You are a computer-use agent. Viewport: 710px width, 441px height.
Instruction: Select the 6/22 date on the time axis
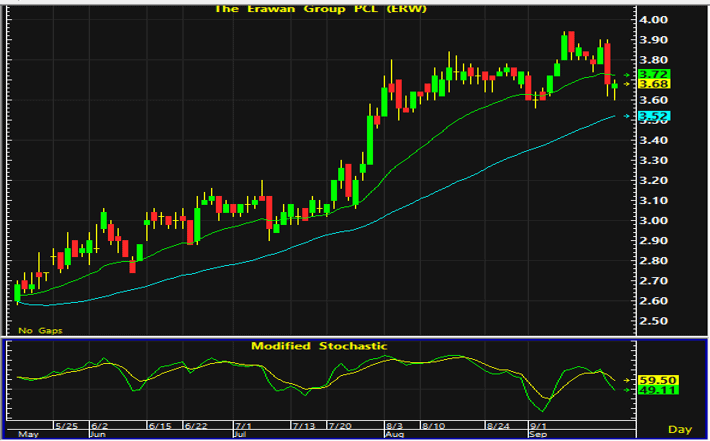(196, 426)
